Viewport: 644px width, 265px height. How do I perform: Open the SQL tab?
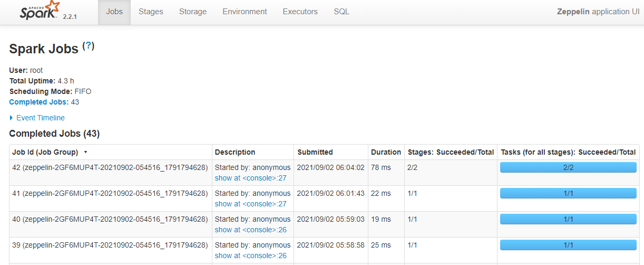(341, 12)
